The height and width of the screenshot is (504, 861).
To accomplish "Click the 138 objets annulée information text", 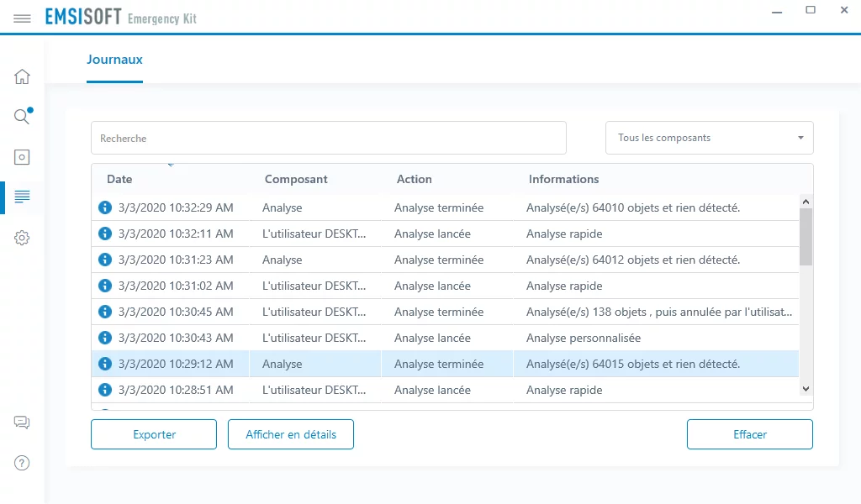I will point(659,312).
